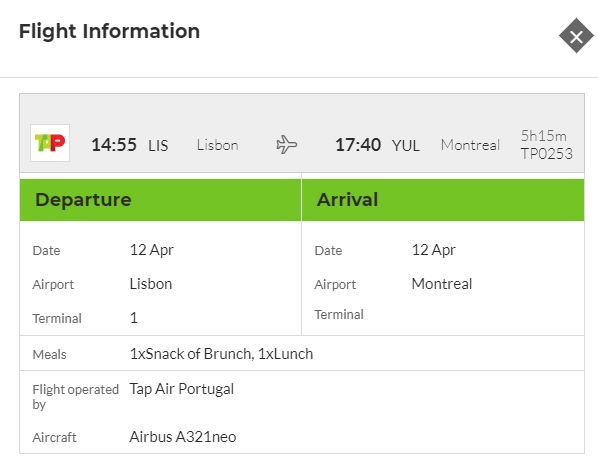Click the TAP airline logo
The image size is (598, 459).
click(x=50, y=143)
